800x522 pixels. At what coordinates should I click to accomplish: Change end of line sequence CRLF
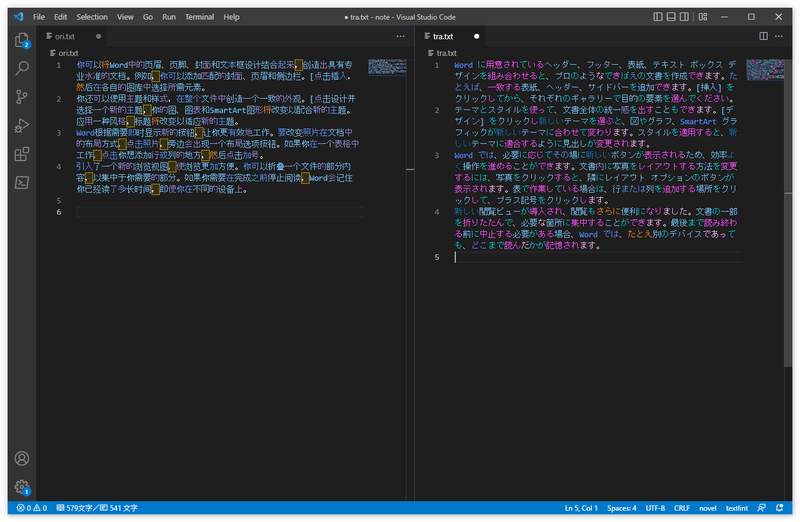682,508
